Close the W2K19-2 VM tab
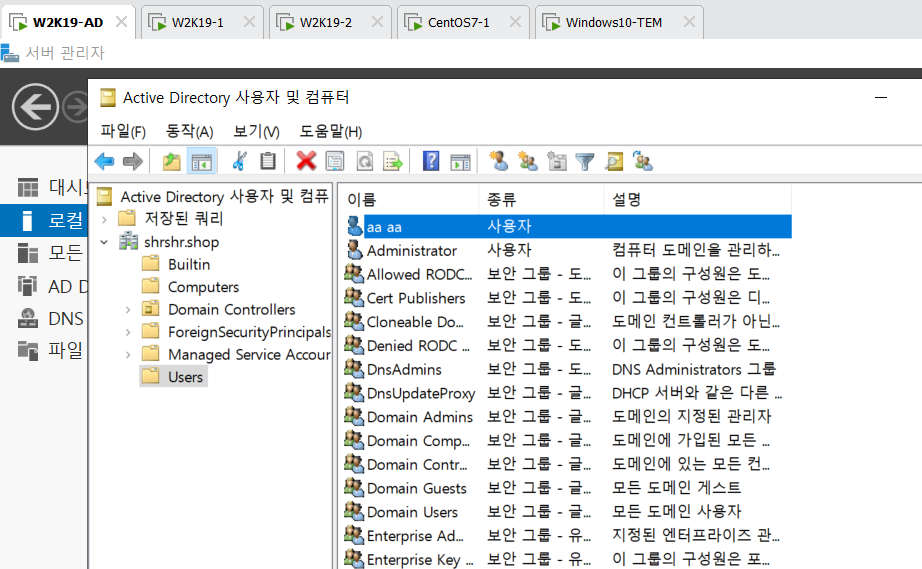Image resolution: width=922 pixels, height=569 pixels. coord(378,22)
